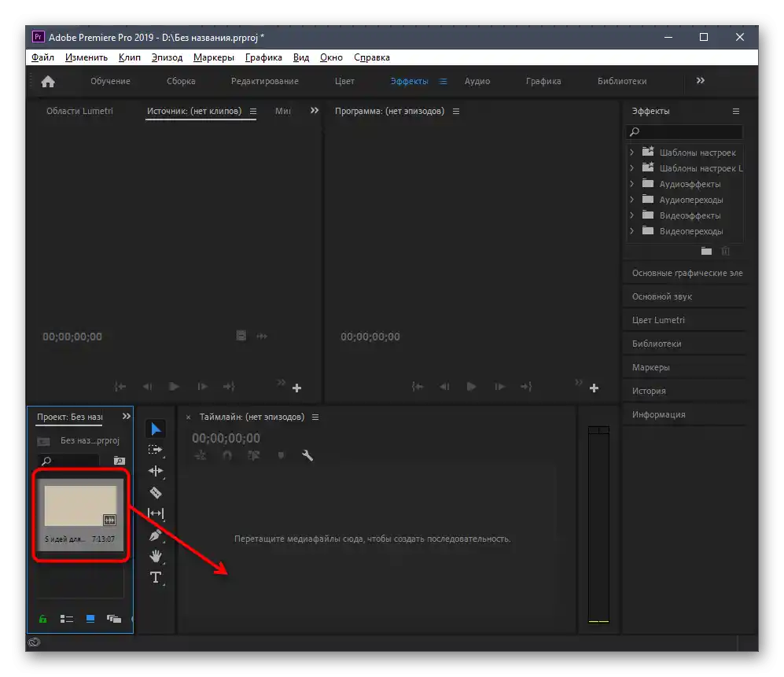
Task: Select the Razor tool
Action: (x=156, y=492)
